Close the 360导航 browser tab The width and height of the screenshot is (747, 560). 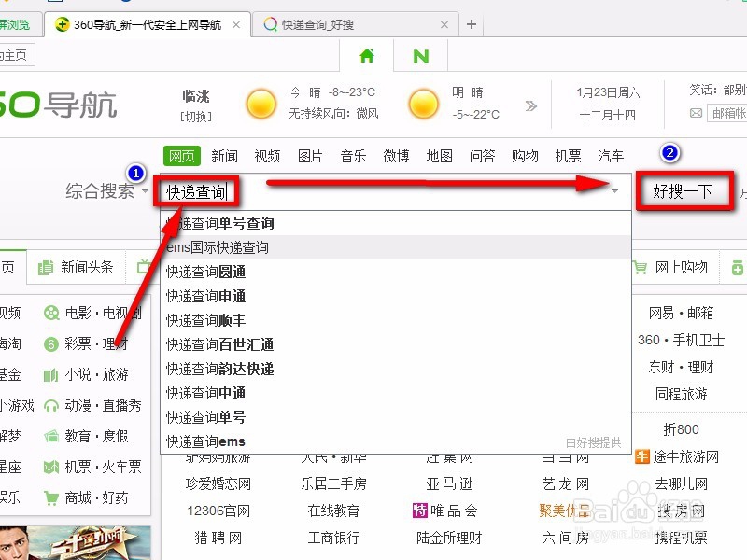[236, 25]
